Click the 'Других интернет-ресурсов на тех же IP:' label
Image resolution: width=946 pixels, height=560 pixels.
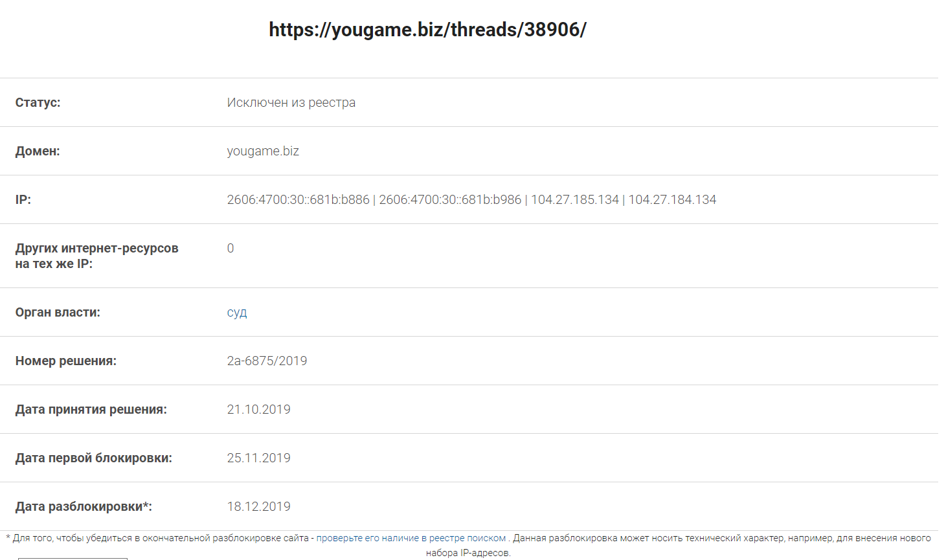pyautogui.click(x=96, y=256)
